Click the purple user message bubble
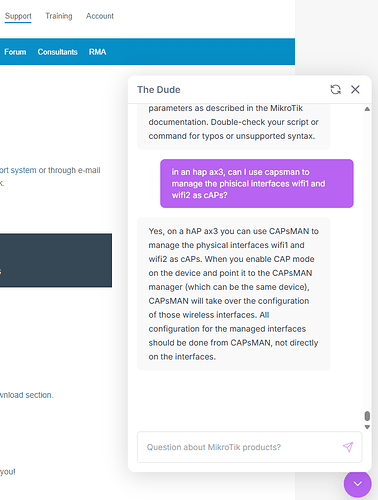The height and width of the screenshot is (500, 378). (x=257, y=183)
